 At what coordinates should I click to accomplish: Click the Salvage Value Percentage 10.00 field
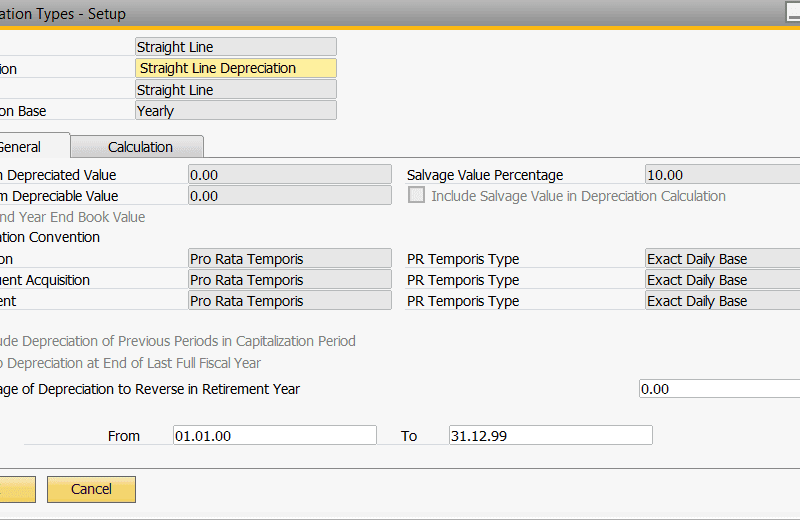(722, 175)
